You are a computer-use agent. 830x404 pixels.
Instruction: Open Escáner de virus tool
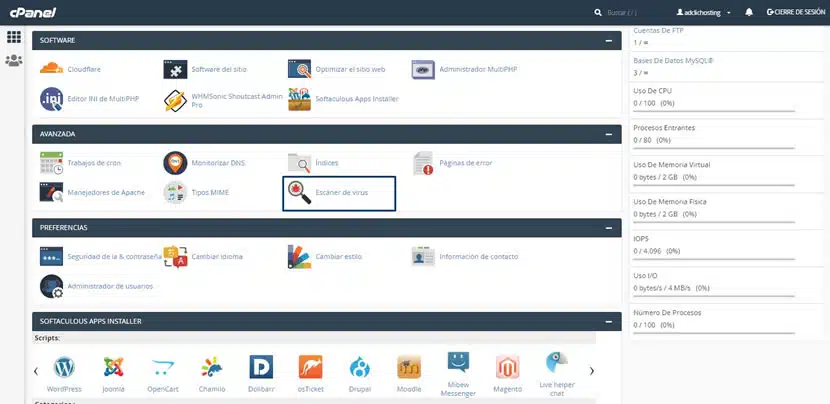coord(299,192)
